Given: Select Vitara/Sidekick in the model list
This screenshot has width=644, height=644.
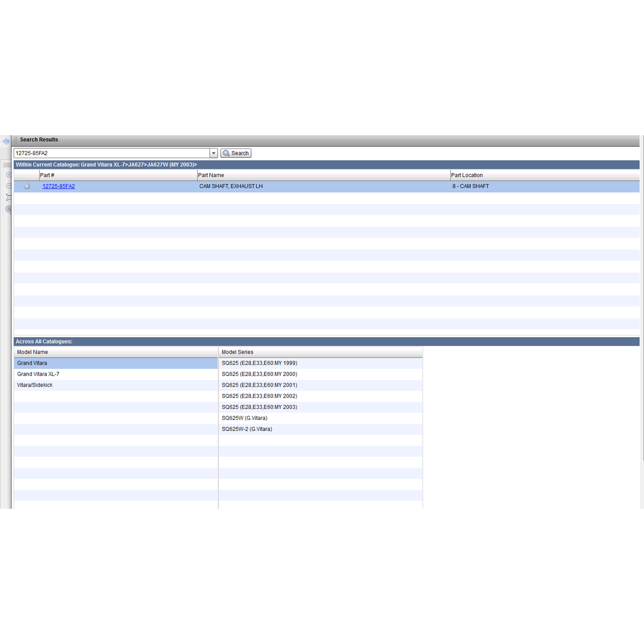Looking at the screenshot, I should pos(35,385).
